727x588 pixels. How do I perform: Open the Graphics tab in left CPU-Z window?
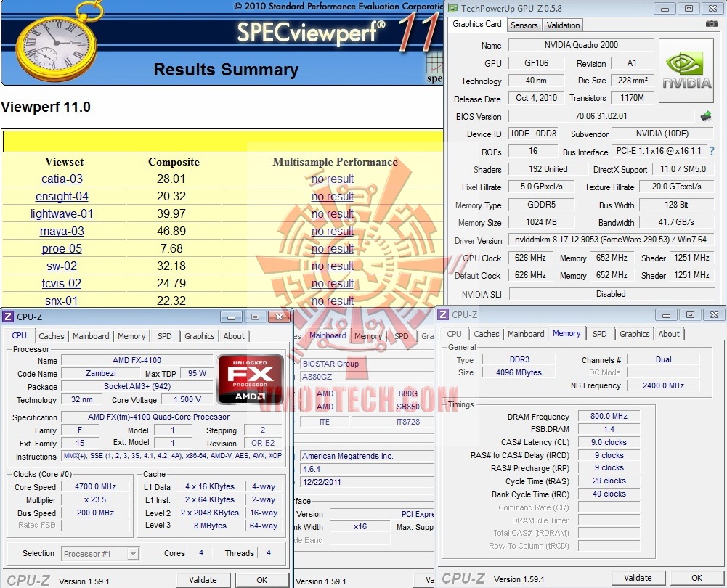[200, 336]
